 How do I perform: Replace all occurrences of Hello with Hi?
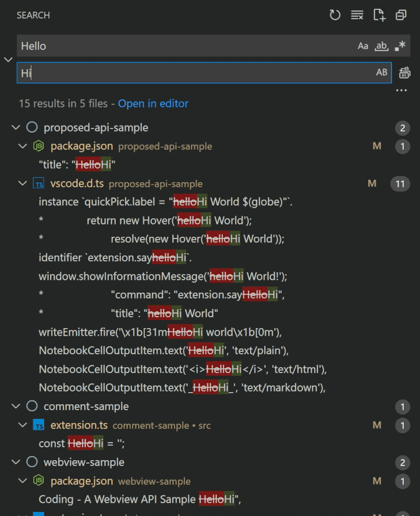tap(404, 72)
